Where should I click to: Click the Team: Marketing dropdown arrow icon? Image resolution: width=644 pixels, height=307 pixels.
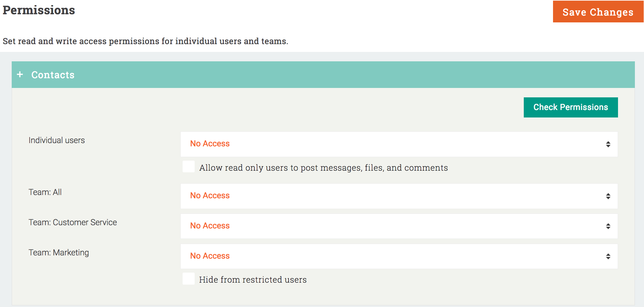(608, 256)
